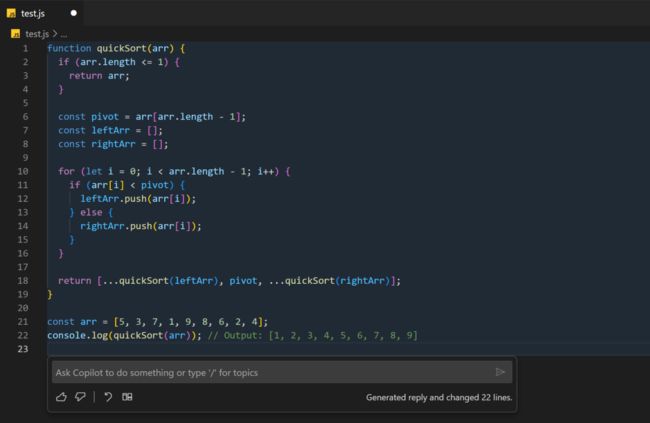Give thumbs up to Copilot reply
The image size is (650, 423).
click(x=61, y=397)
